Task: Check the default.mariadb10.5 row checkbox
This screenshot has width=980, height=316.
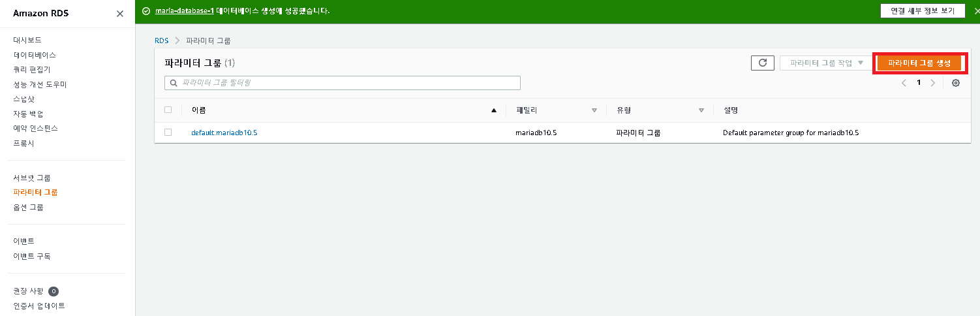Action: click(x=168, y=132)
